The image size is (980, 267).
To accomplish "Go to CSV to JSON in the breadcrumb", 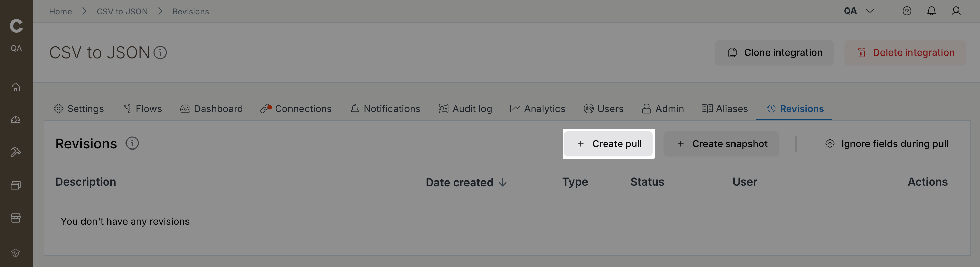I will (122, 11).
